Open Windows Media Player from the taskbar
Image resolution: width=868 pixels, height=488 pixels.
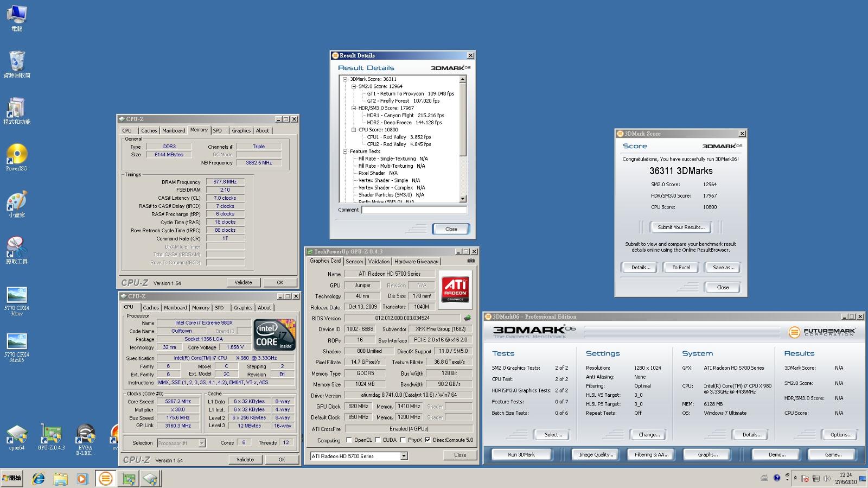click(82, 479)
